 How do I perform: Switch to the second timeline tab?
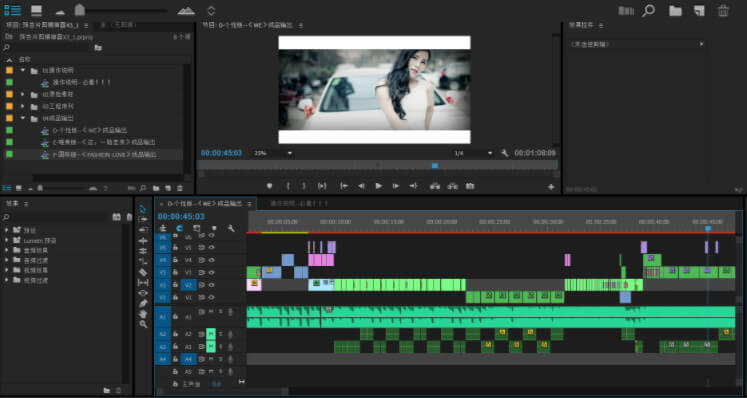[x=299, y=204]
